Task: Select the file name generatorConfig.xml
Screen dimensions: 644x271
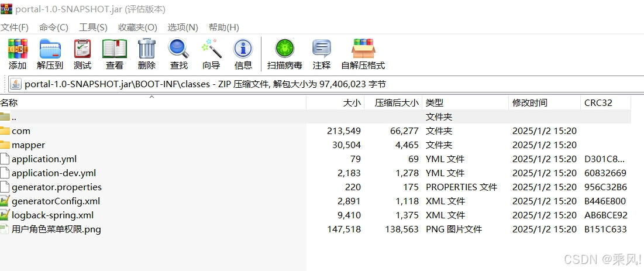Action: point(56,201)
